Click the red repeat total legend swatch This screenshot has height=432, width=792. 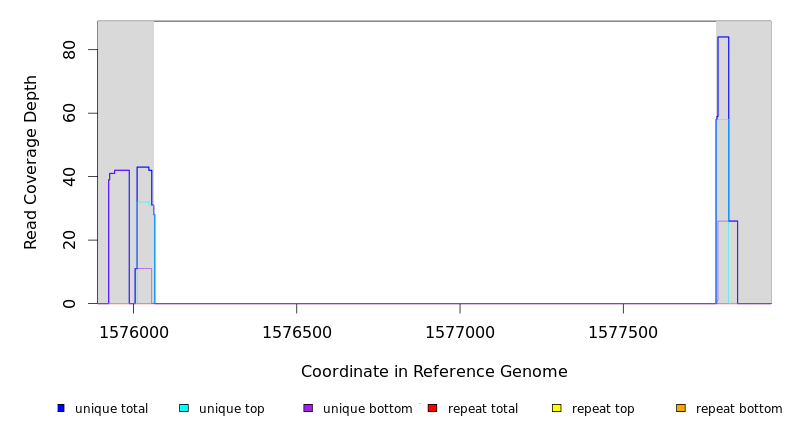tap(432, 408)
